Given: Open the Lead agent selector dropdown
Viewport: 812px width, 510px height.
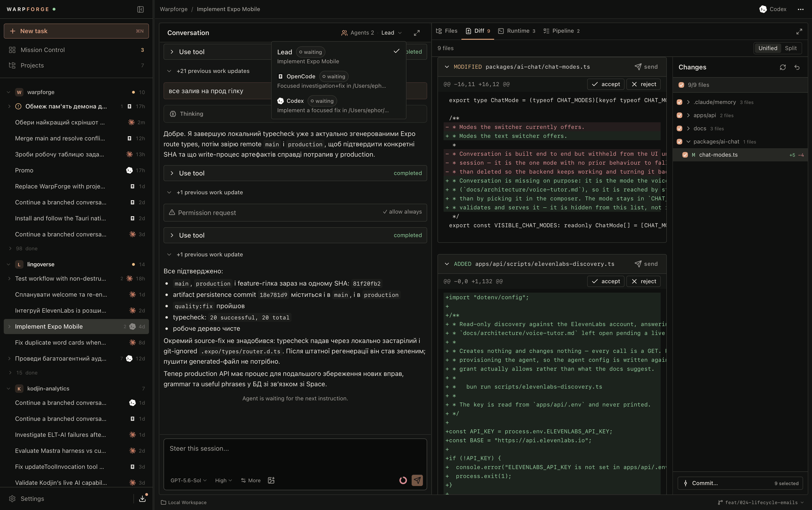Looking at the screenshot, I should (x=391, y=33).
